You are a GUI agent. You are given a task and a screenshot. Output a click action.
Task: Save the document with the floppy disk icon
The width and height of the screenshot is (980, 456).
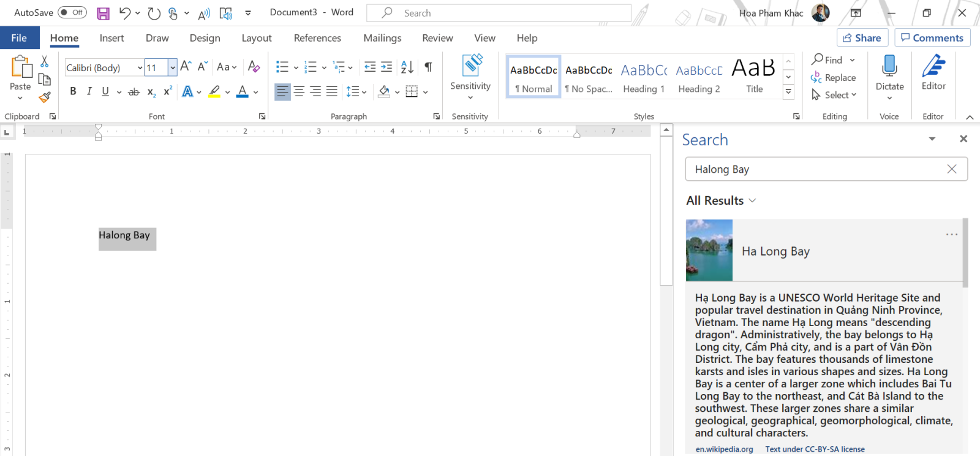point(103,13)
